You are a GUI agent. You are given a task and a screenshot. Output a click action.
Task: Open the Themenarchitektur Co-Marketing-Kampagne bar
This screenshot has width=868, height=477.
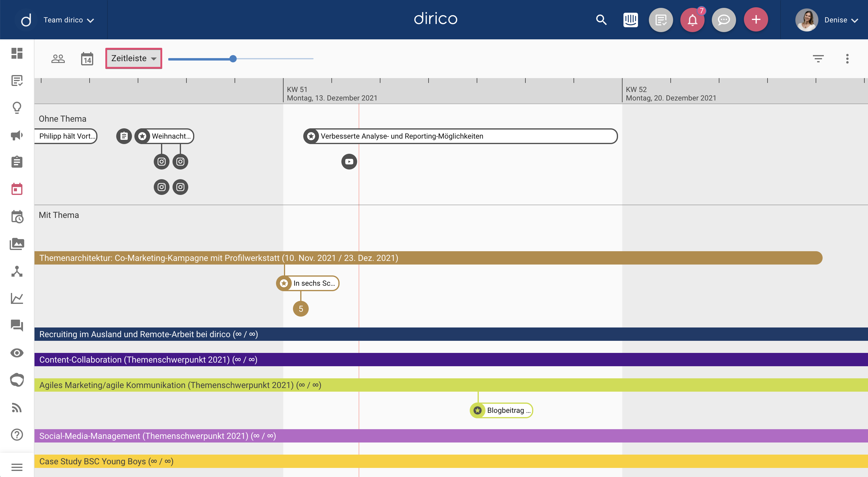coord(428,258)
